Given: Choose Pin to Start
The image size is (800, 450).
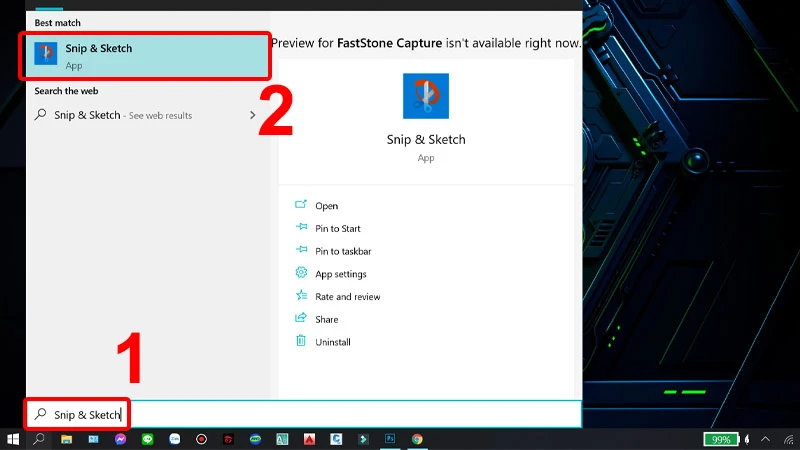Looking at the screenshot, I should 337,229.
